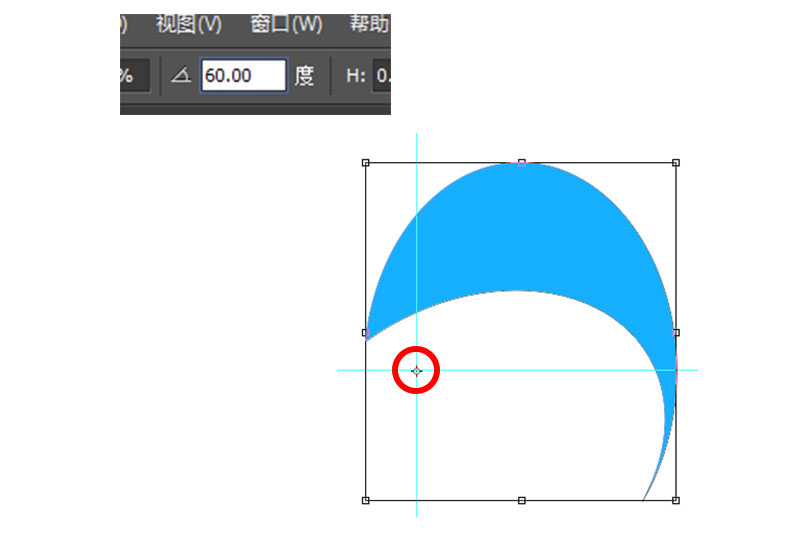The image size is (800, 539).
Task: Click the right-middle transform handle
Action: point(676,332)
